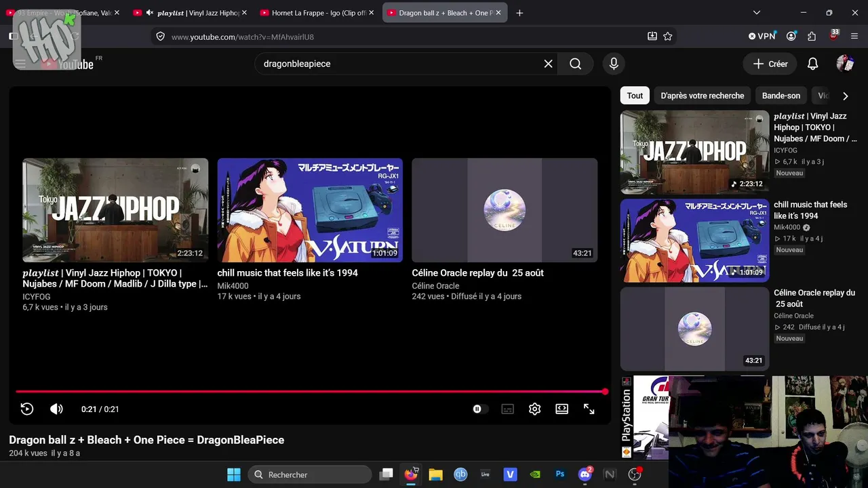The height and width of the screenshot is (488, 868).
Task: Open the site security shield info
Action: pos(160,37)
